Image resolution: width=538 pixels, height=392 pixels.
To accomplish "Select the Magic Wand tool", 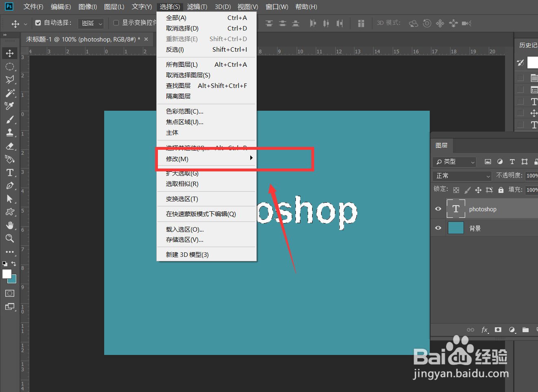I will tap(10, 93).
